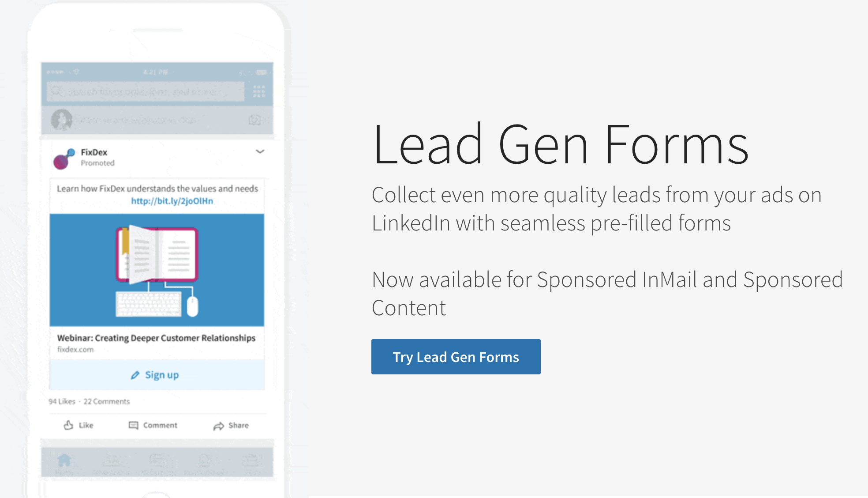
Task: Tap the Comment icon under the post
Action: [x=153, y=425]
